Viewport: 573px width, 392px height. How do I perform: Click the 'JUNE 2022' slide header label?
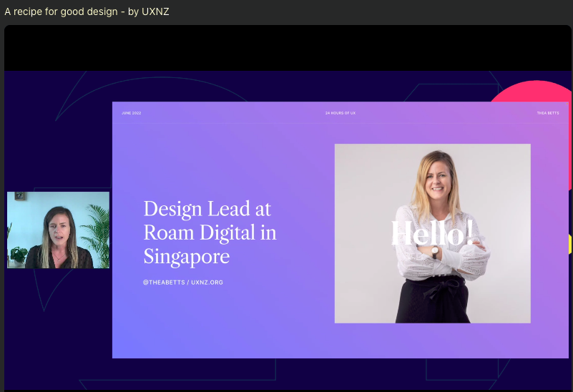tap(131, 113)
